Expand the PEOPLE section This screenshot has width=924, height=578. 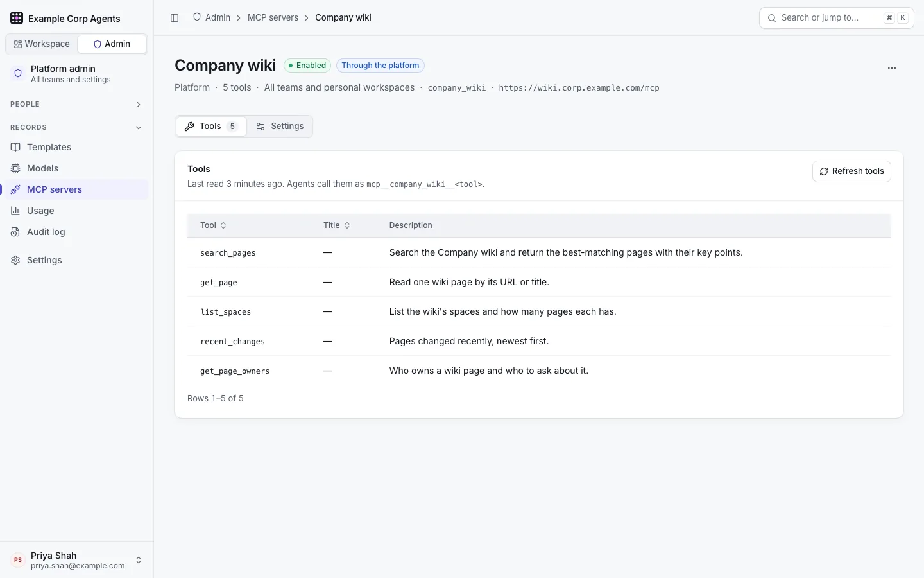76,104
